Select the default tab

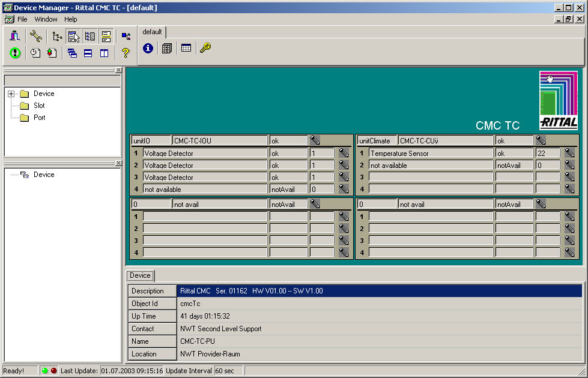pos(152,32)
